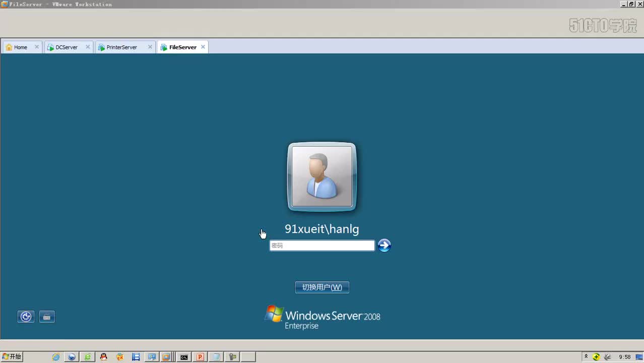Image resolution: width=644 pixels, height=363 pixels.
Task: Click the 切换用户(W) switch user button
Action: tap(322, 287)
